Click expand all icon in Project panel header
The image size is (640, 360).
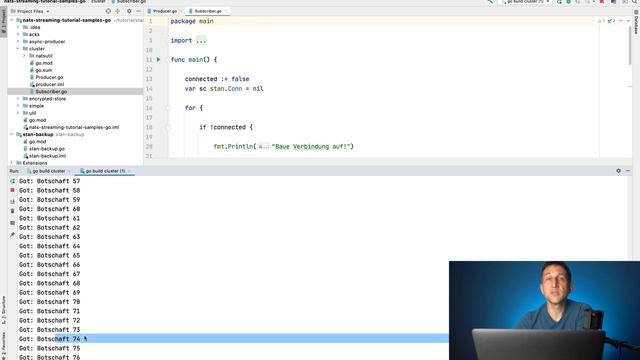pyautogui.click(x=118, y=11)
